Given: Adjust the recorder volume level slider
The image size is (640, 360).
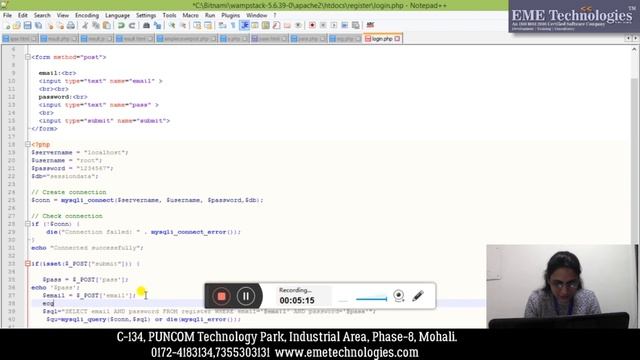Looking at the screenshot, I should [x=371, y=299].
